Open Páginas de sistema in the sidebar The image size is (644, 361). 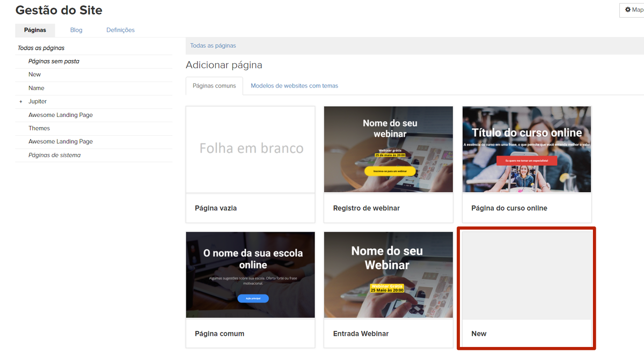click(x=54, y=155)
